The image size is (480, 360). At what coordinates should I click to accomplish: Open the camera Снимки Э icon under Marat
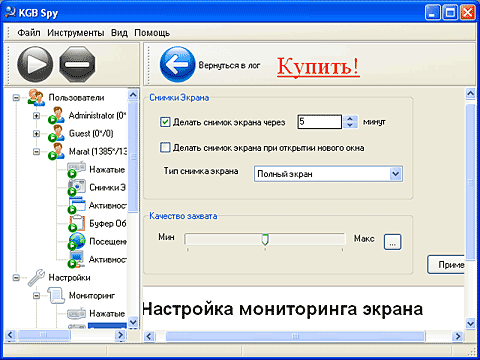pos(76,187)
